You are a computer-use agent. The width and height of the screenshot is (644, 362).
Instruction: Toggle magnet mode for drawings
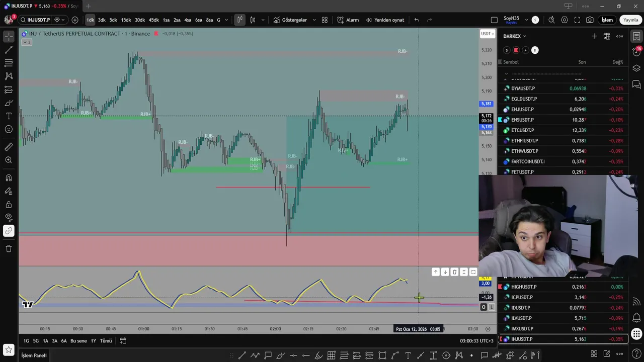click(x=9, y=178)
